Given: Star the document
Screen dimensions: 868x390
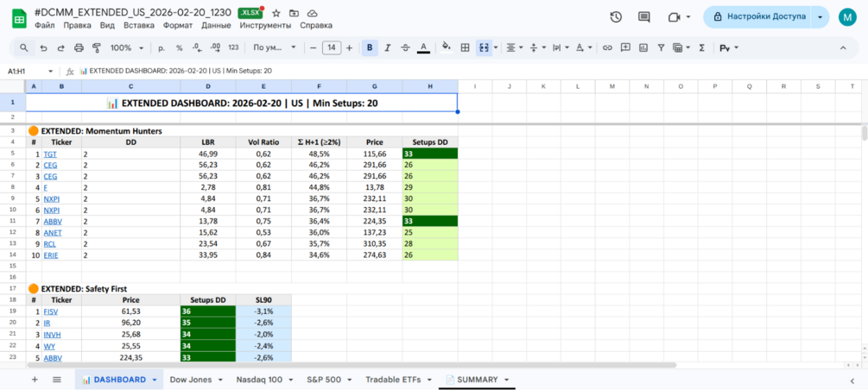Looking at the screenshot, I should 276,13.
